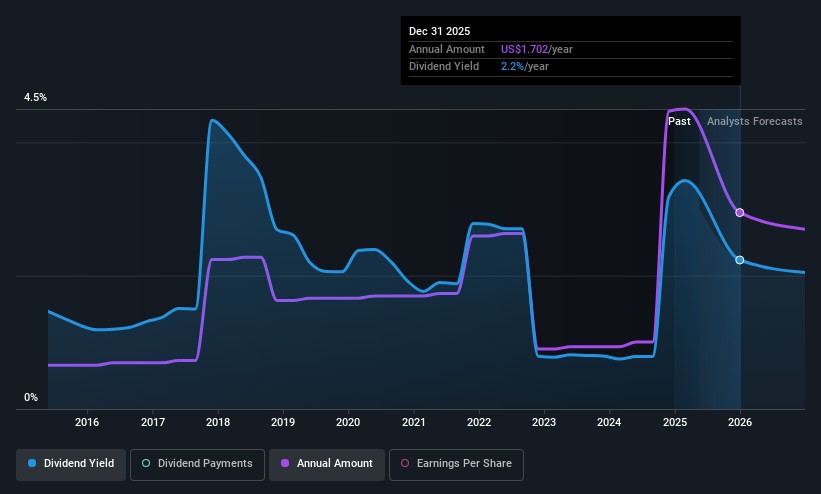
Task: Click the Analysts Forecasts region label
Action: [755, 121]
